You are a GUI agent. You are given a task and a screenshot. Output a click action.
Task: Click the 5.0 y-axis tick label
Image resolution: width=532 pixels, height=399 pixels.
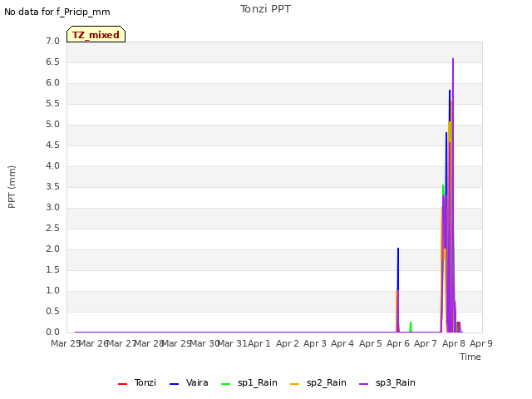pos(52,124)
